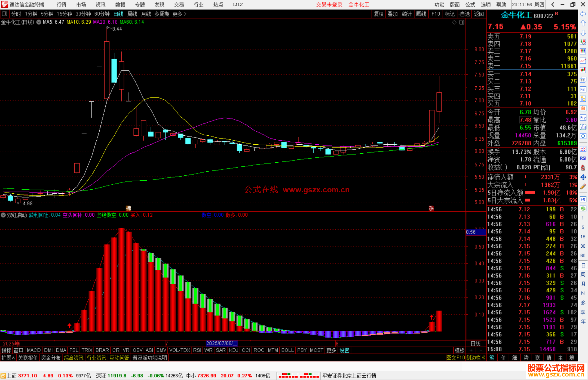Select the candlestick chart icon in sidebar
Image resolution: width=588 pixels, height=380 pixels.
[583, 70]
